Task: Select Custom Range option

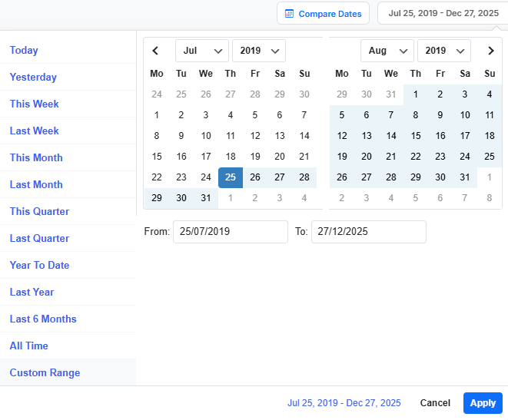Action: [x=45, y=373]
